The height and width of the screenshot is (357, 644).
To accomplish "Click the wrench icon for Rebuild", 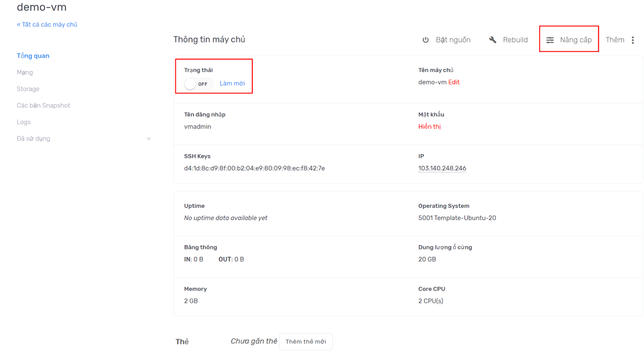I will click(493, 40).
